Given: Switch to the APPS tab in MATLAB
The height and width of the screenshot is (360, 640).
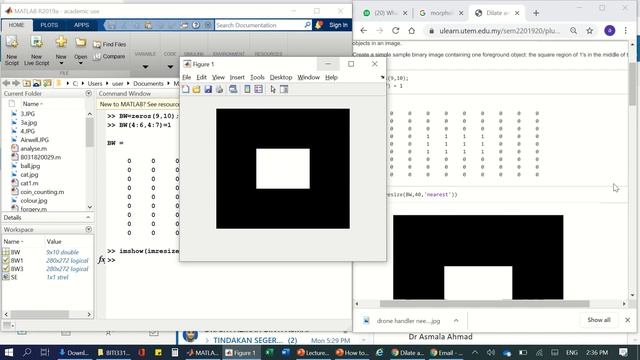Looking at the screenshot, I should click(82, 25).
